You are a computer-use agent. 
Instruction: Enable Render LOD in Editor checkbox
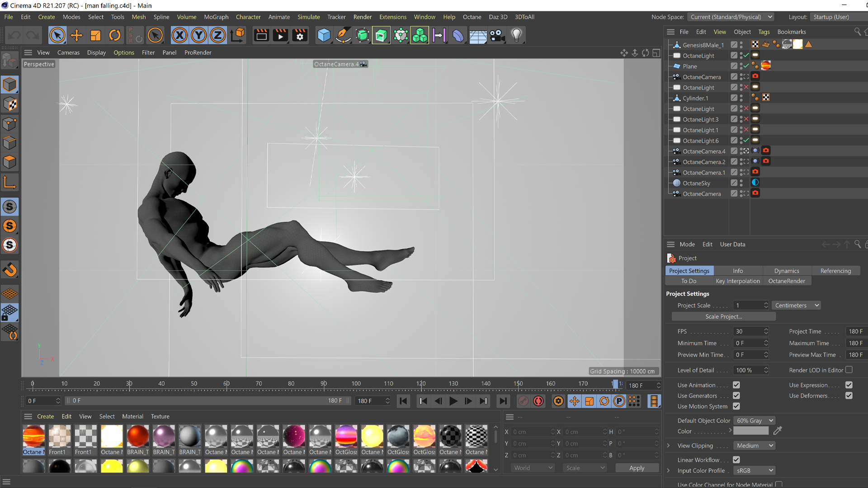click(849, 370)
